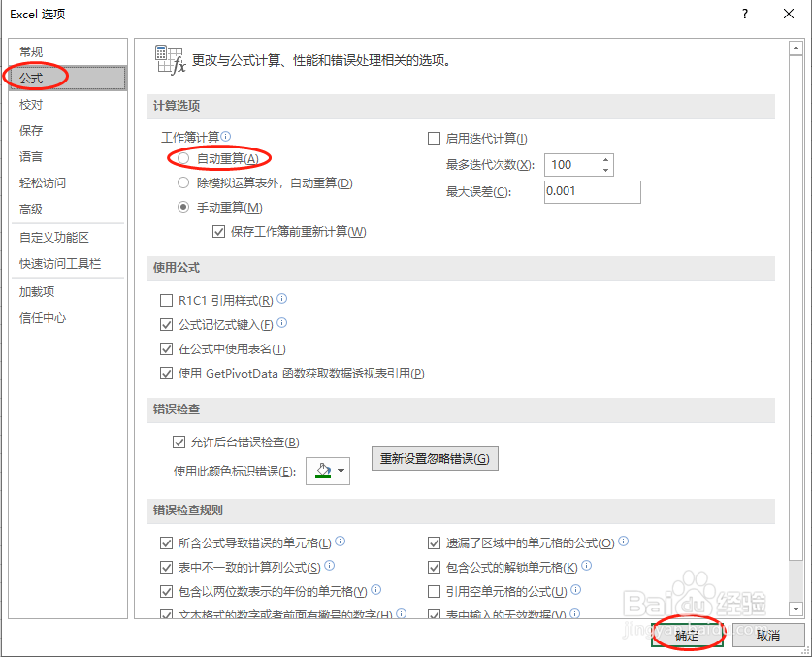This screenshot has height=657, width=812.
Task: Open the 高级 options category
Action: [x=68, y=209]
